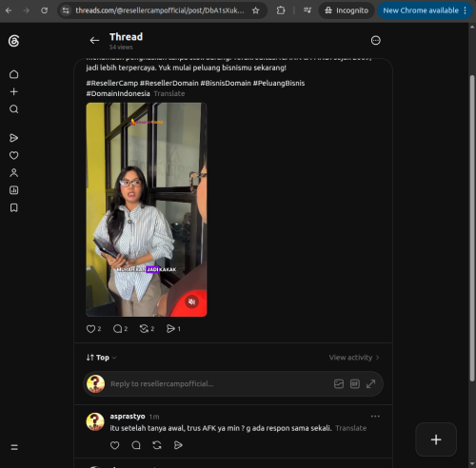The height and width of the screenshot is (468, 476).
Task: Unmute the video with speaker icon
Action: (191, 302)
